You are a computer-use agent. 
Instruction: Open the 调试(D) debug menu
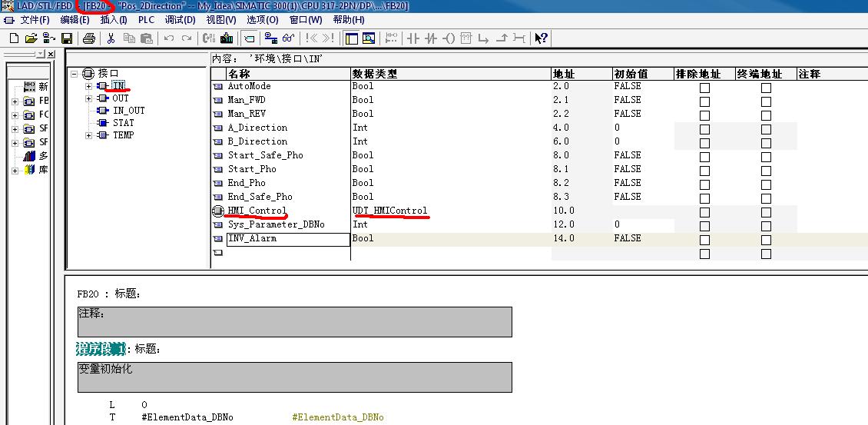click(180, 20)
